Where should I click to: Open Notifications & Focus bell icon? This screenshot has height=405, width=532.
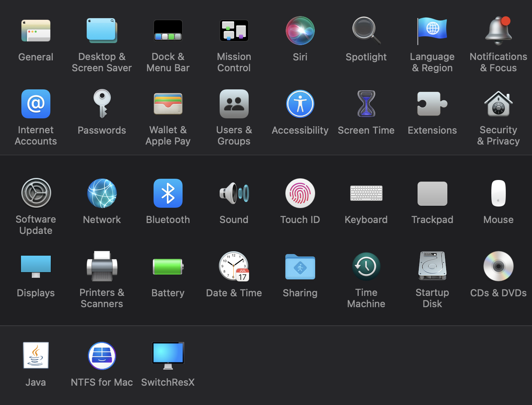click(499, 31)
